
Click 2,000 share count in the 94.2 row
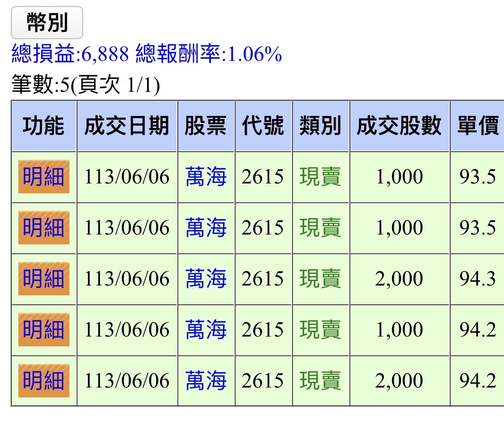(400, 380)
